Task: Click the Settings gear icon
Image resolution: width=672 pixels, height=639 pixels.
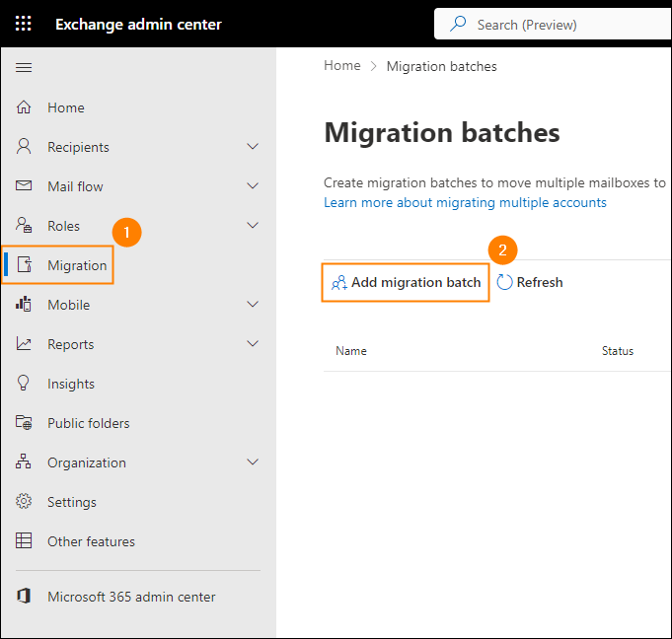Action: pyautogui.click(x=24, y=501)
